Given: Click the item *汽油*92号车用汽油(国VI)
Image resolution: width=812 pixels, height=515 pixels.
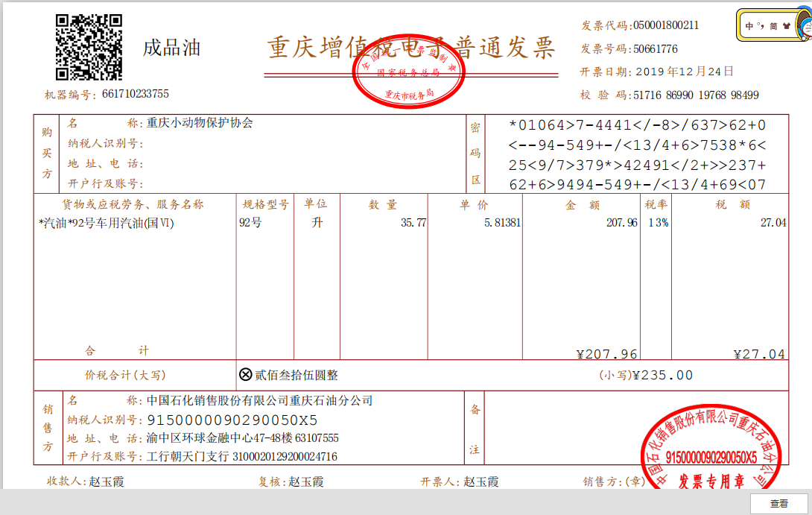Looking at the screenshot, I should pos(107,224).
